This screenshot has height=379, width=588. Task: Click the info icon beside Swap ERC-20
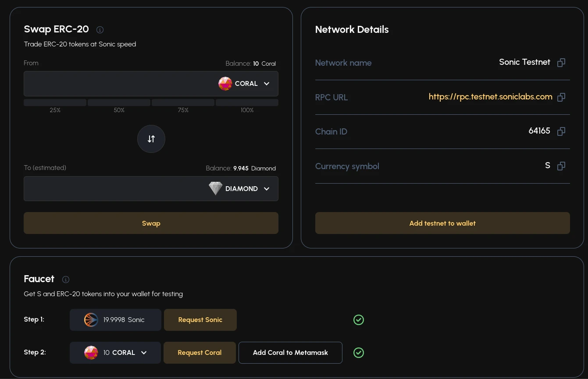pos(100,30)
